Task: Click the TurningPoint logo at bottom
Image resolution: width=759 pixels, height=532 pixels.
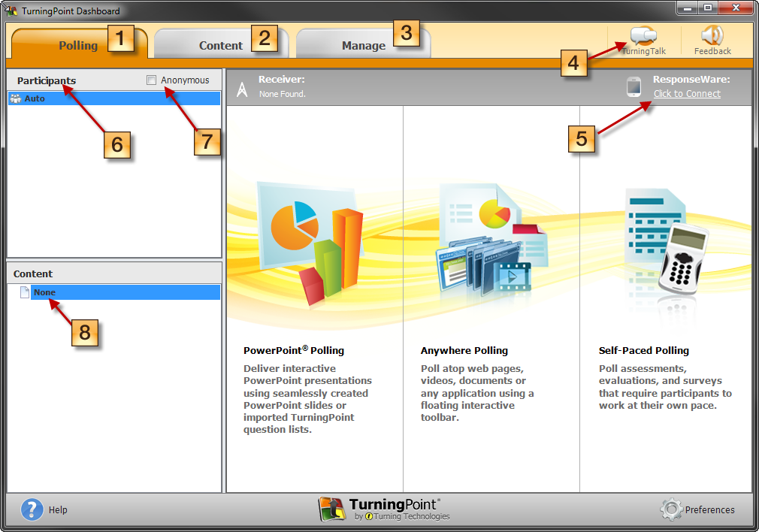Action: (x=384, y=509)
